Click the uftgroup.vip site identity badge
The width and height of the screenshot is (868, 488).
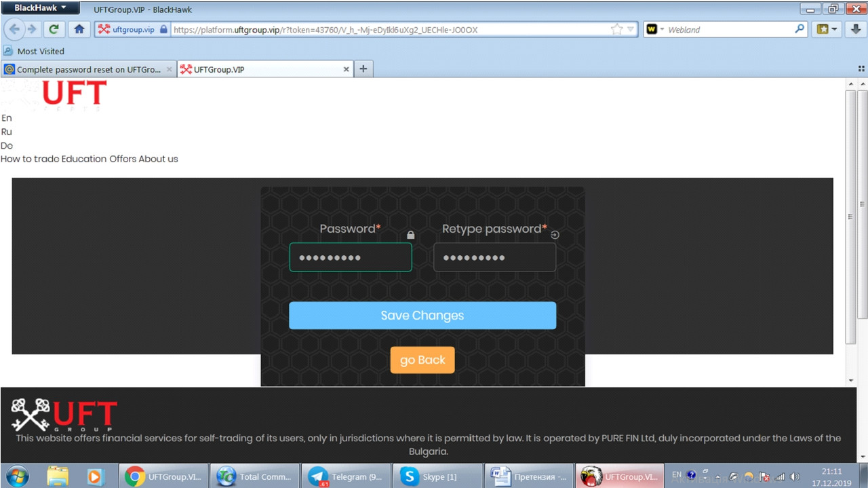pos(132,30)
